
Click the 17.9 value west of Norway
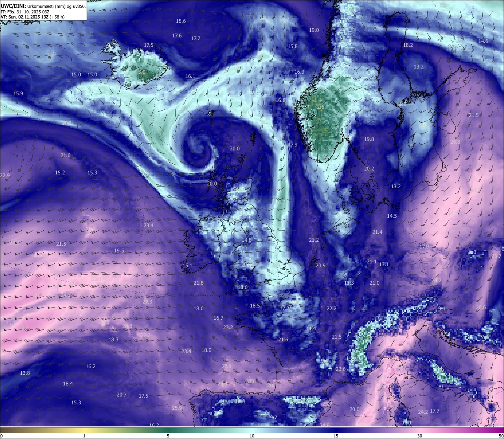293,145
